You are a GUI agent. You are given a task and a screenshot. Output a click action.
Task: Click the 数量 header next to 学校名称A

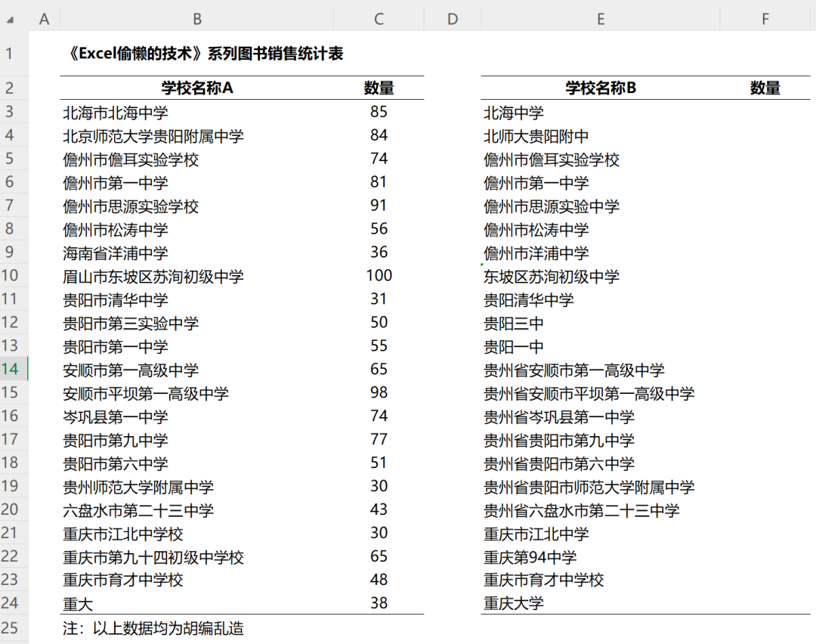(x=378, y=88)
